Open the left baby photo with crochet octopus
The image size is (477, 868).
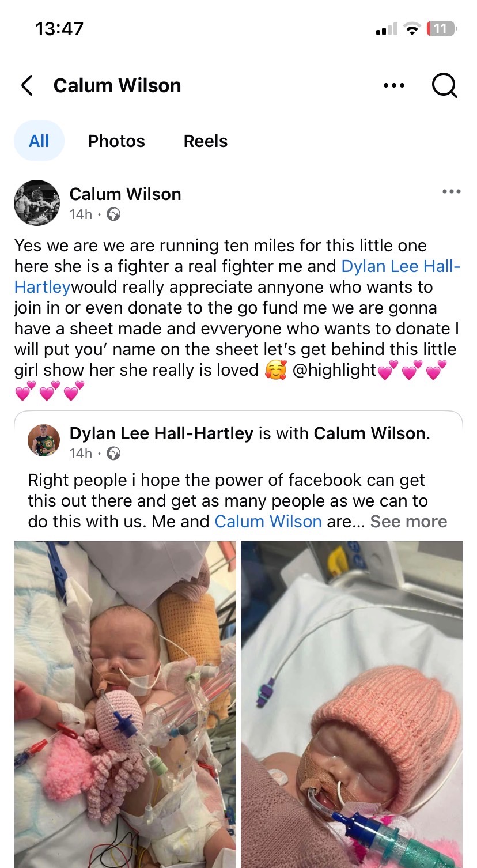click(125, 704)
